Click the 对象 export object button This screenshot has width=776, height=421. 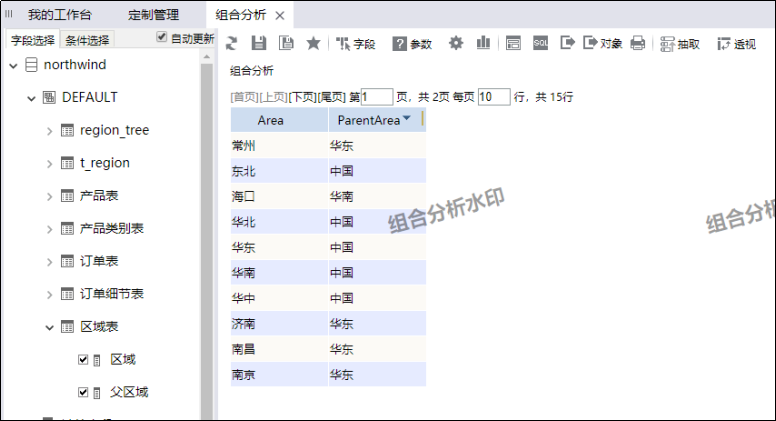[602, 44]
